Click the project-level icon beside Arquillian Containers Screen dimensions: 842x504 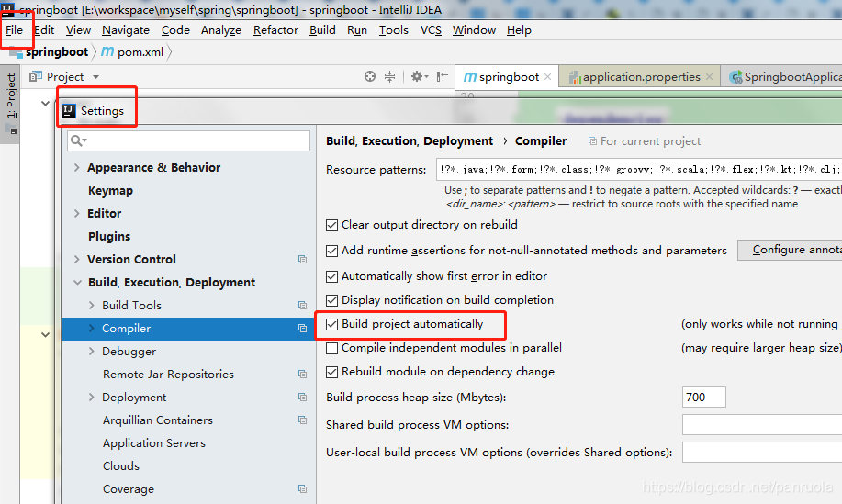(302, 420)
